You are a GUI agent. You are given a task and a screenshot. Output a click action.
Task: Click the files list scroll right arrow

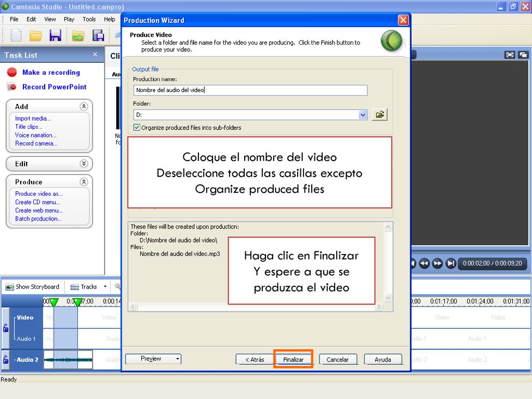pos(379,307)
